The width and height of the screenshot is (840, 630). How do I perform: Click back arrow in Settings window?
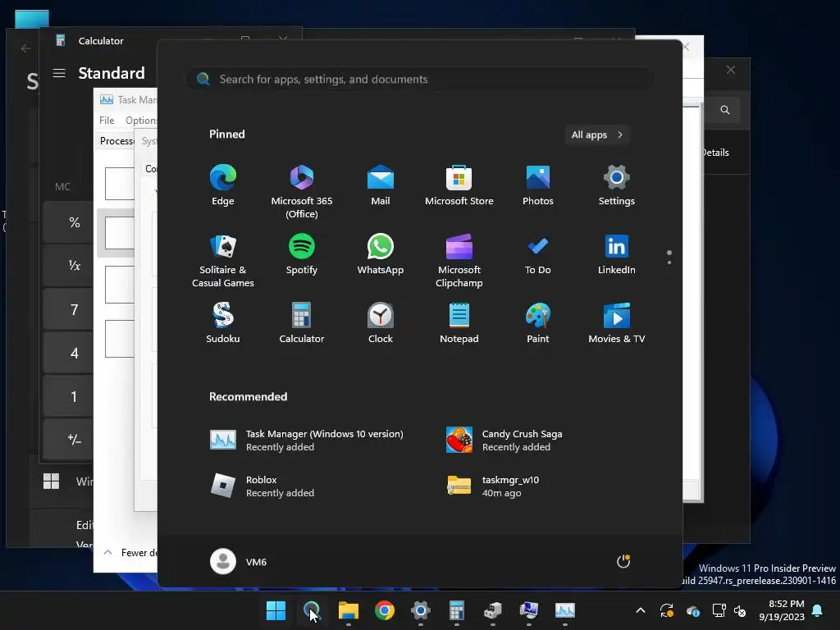pyautogui.click(x=25, y=48)
